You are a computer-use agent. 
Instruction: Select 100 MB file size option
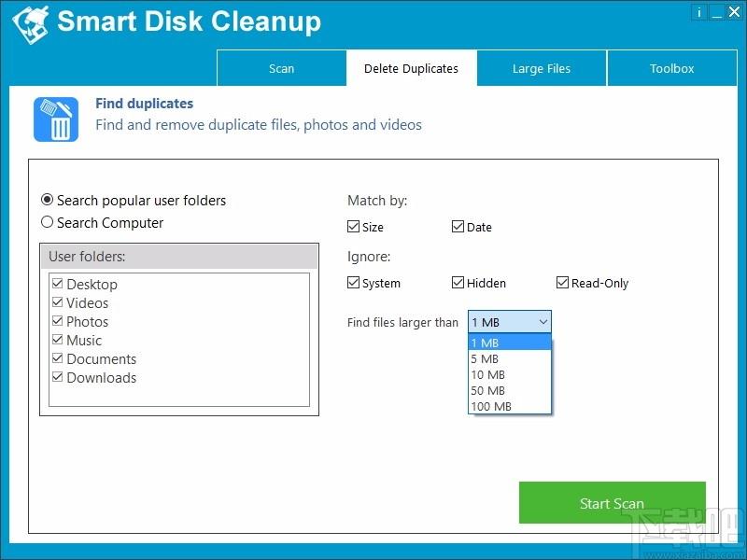click(510, 406)
